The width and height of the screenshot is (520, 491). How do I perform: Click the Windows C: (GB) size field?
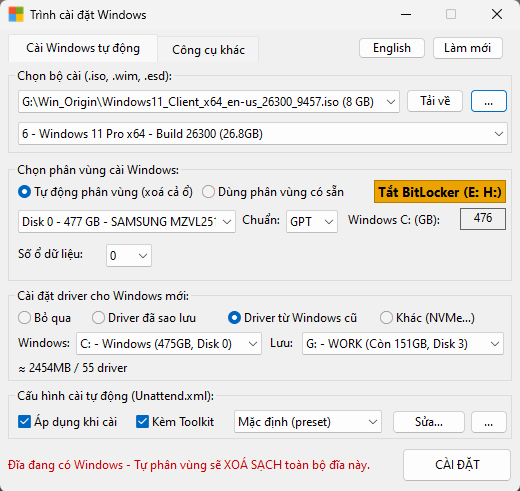coord(483,219)
